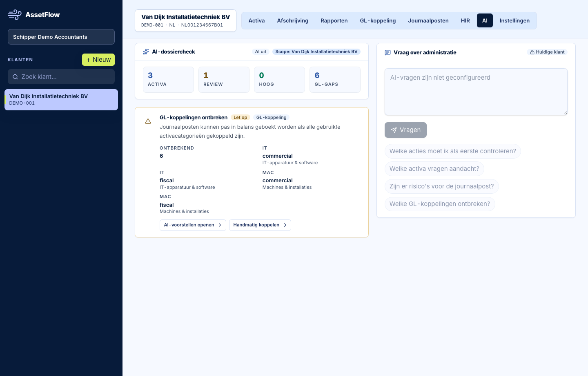Click the Ontbrekend count 6

[x=161, y=156]
